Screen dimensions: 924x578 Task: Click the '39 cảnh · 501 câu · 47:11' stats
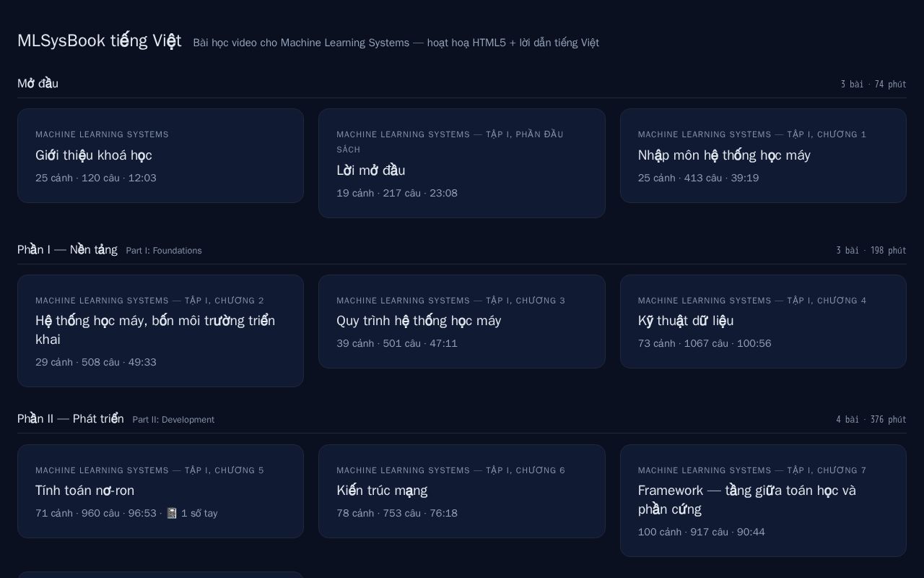point(397,343)
